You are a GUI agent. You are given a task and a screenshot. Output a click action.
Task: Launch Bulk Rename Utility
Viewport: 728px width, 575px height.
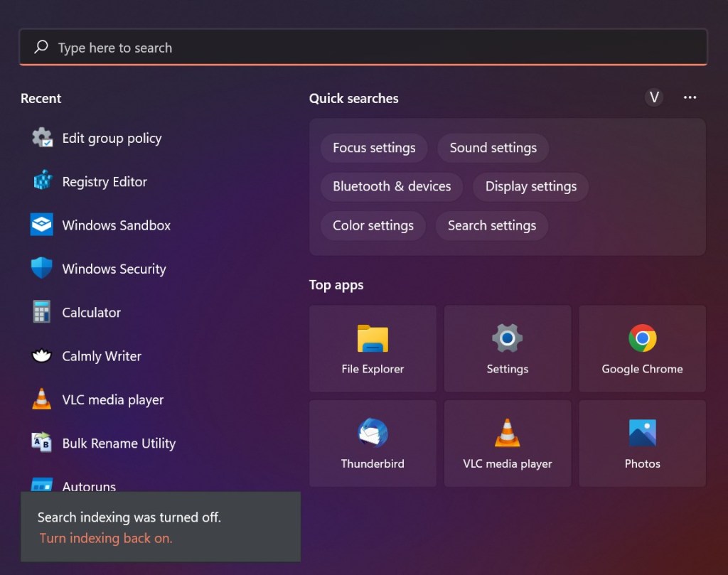coord(118,444)
